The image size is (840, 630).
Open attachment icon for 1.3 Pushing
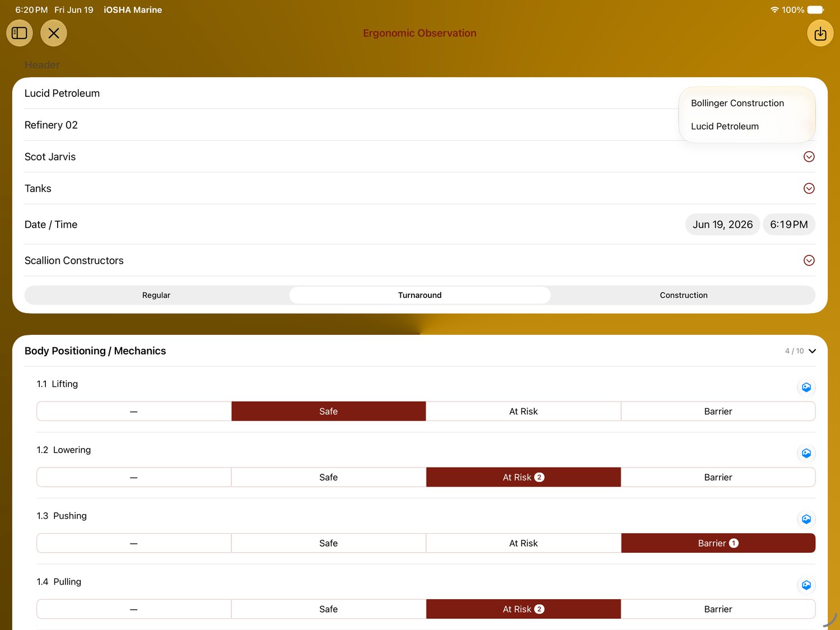806,519
